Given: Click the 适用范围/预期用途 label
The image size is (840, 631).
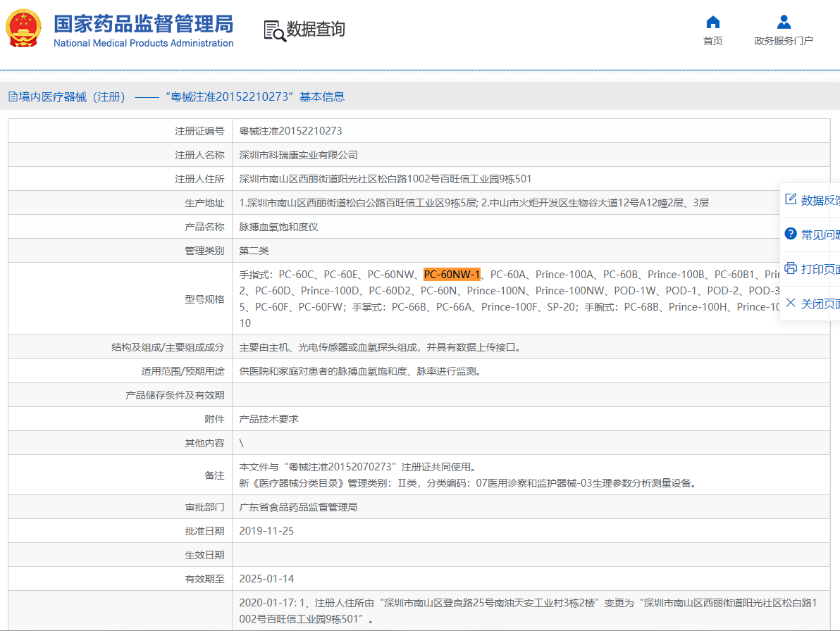Looking at the screenshot, I should [x=183, y=371].
